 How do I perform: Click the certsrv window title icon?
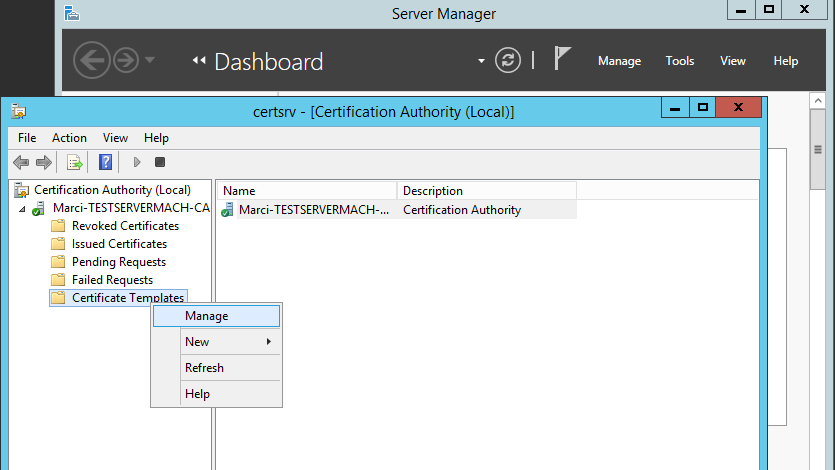click(x=19, y=112)
